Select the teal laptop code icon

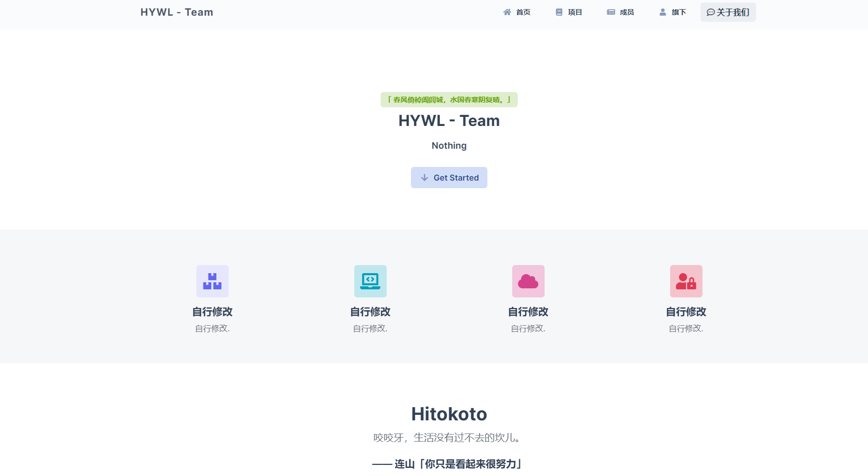pyautogui.click(x=370, y=281)
